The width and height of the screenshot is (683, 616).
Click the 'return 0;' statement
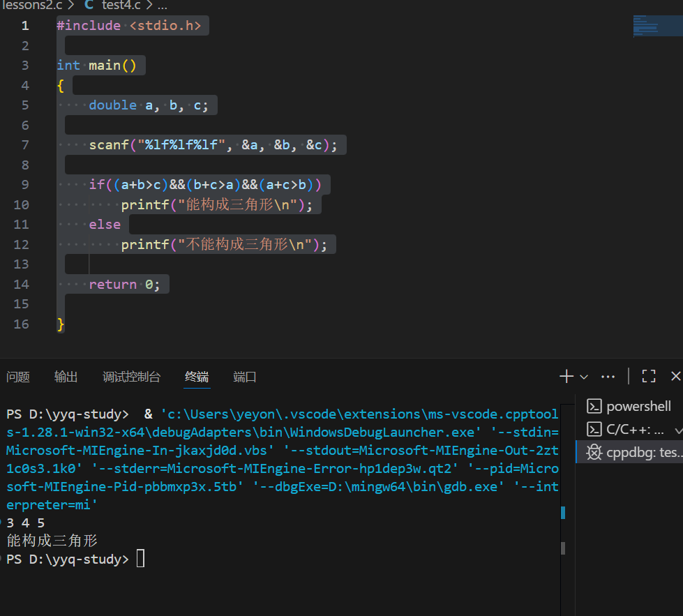[125, 285]
